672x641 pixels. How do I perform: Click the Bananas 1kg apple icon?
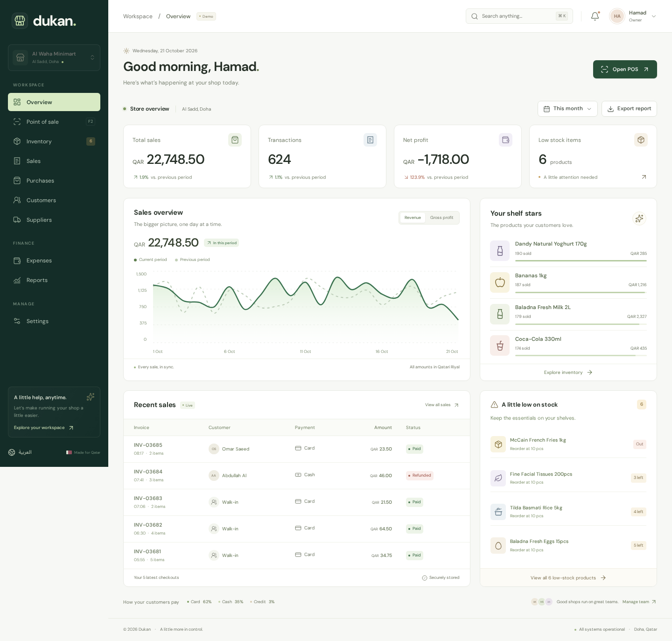pyautogui.click(x=500, y=282)
